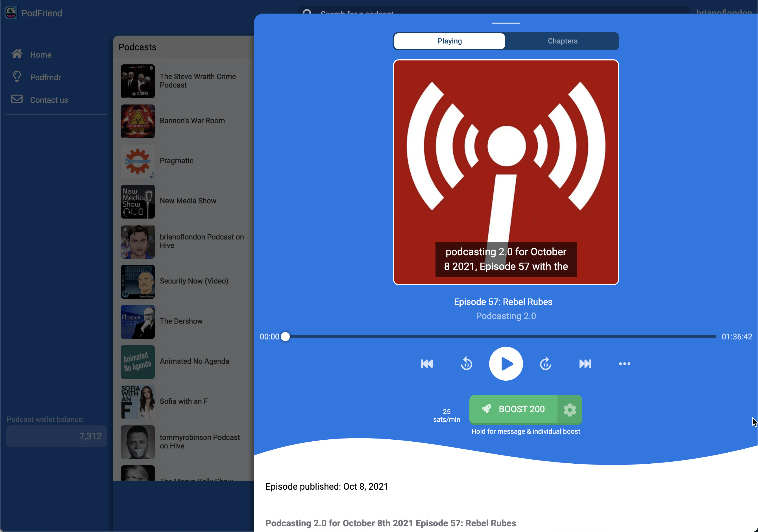
Task: Collapse player using top drag handle
Action: [x=506, y=23]
